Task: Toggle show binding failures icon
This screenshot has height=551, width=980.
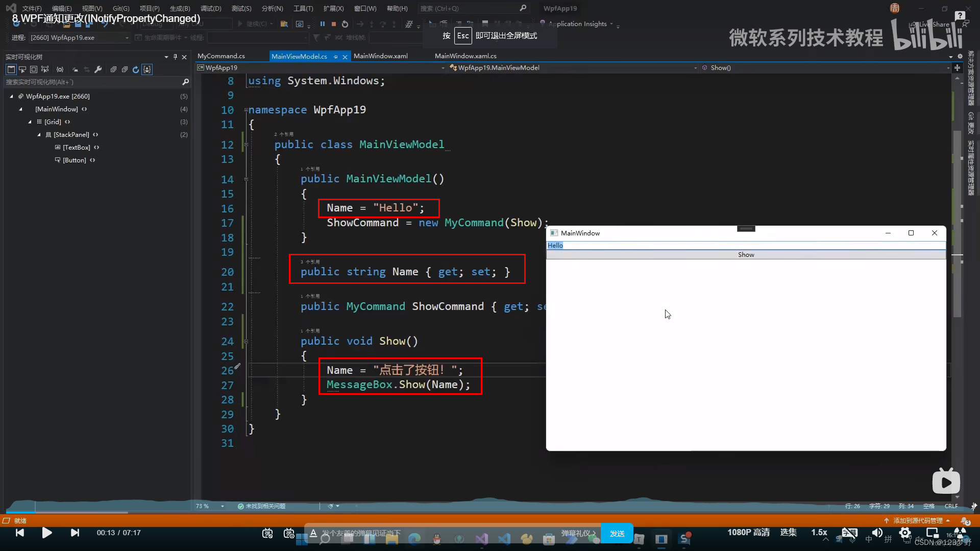Action: tap(60, 69)
